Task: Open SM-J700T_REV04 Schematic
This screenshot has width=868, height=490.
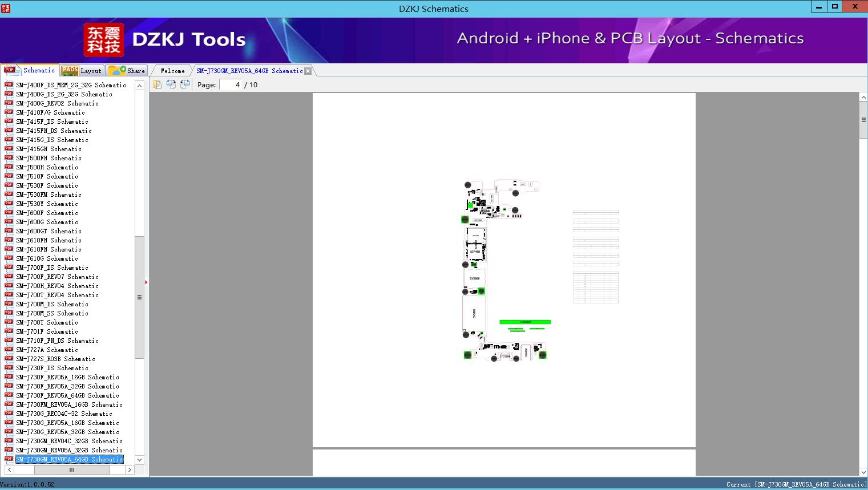Action: coord(57,295)
